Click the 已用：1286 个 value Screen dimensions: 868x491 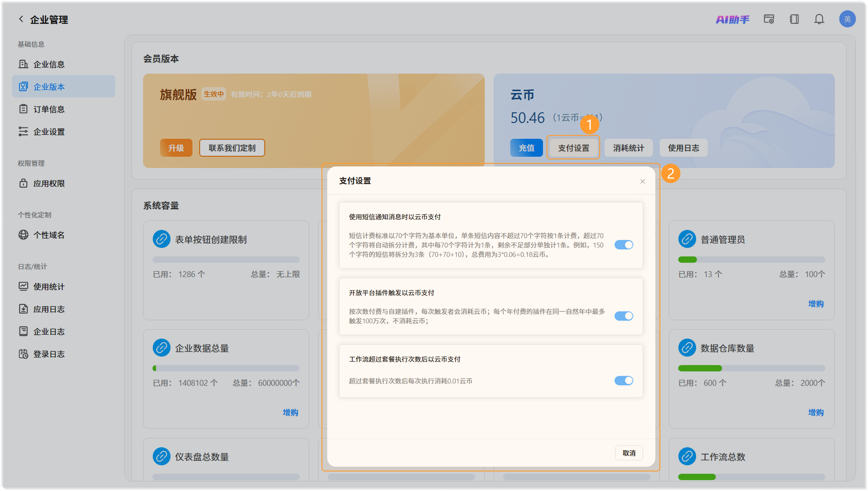[179, 274]
